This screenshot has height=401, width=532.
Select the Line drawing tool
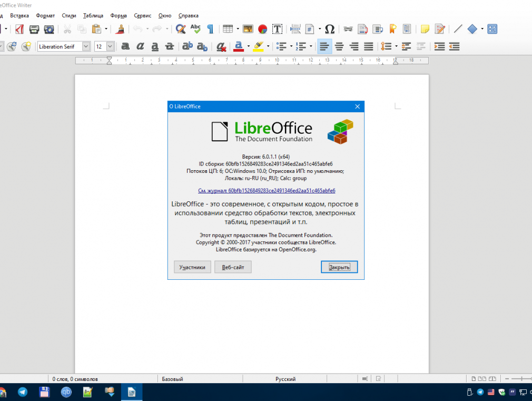coord(458,29)
